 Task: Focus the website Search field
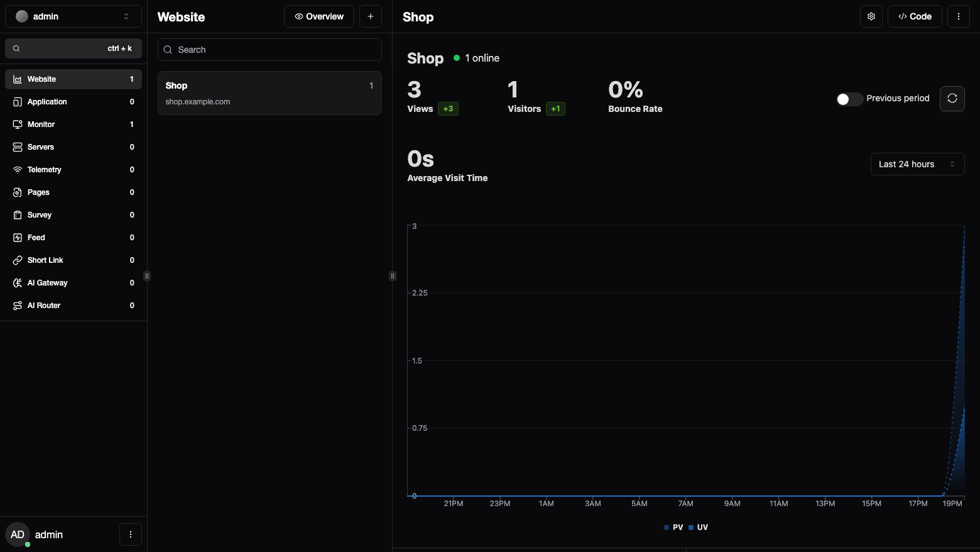269,50
